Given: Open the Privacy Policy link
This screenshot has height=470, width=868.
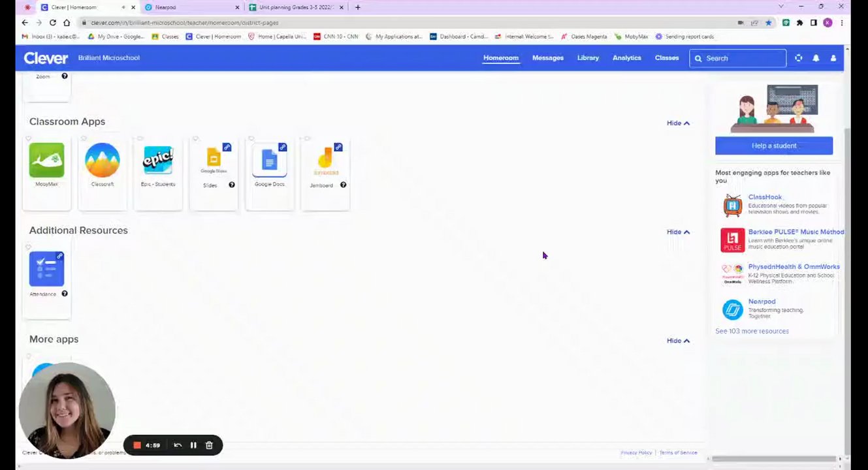Looking at the screenshot, I should coord(636,452).
